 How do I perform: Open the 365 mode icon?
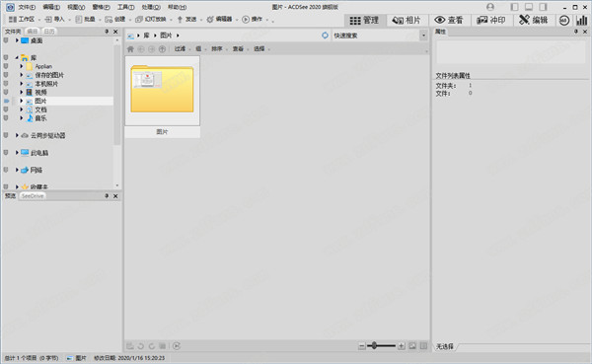[x=564, y=21]
